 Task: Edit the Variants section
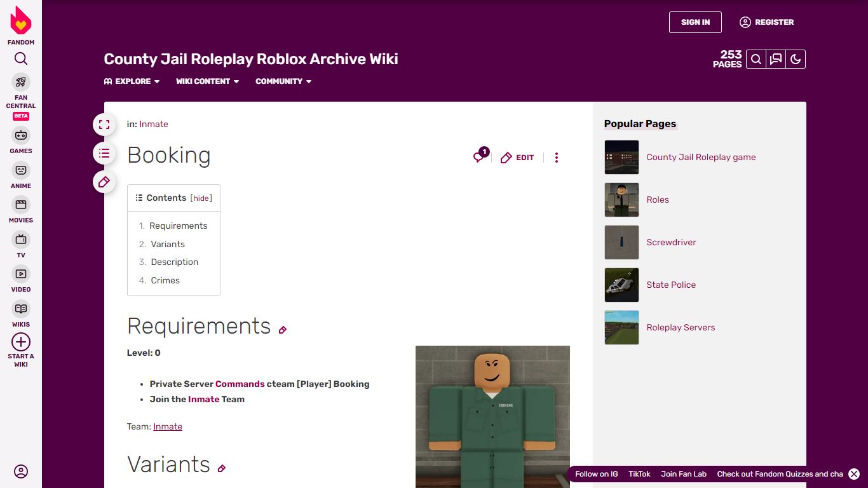tap(222, 468)
